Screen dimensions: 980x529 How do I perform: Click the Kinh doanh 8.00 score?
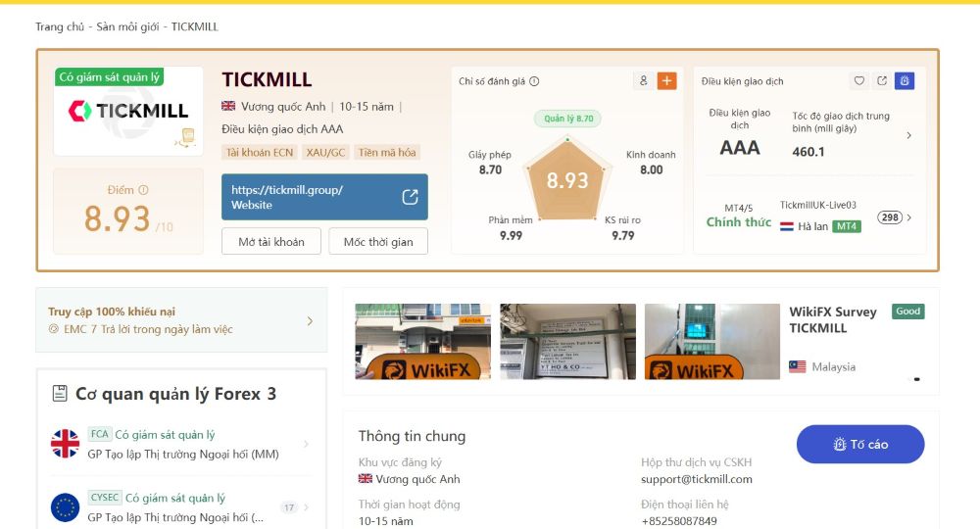pyautogui.click(x=652, y=163)
